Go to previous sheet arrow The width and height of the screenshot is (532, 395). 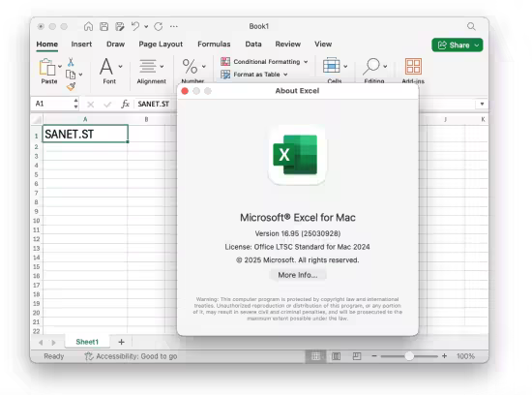point(41,343)
